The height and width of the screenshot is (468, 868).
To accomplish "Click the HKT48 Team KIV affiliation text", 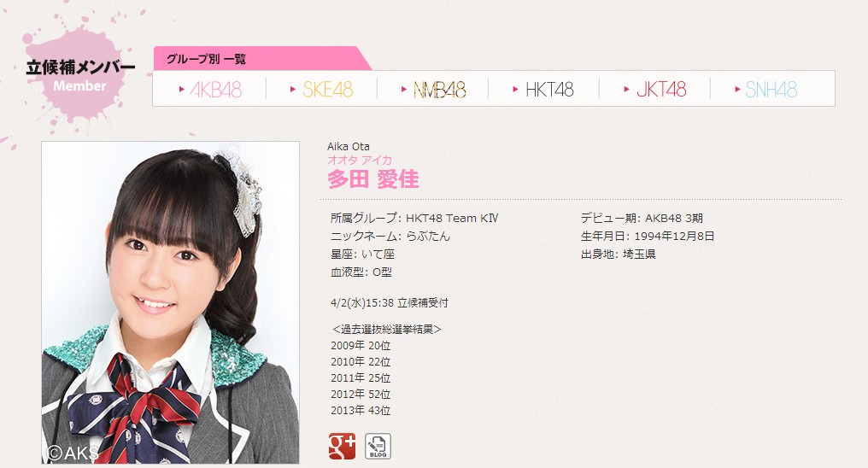I will (452, 218).
